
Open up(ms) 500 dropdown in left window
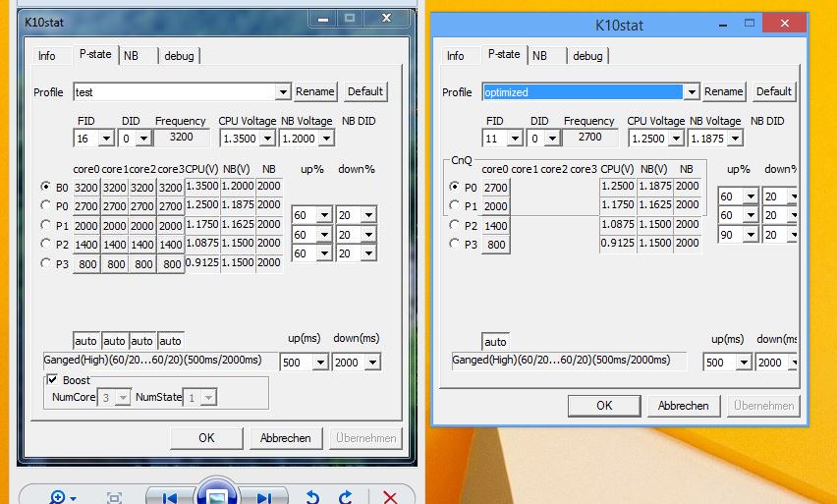320,363
